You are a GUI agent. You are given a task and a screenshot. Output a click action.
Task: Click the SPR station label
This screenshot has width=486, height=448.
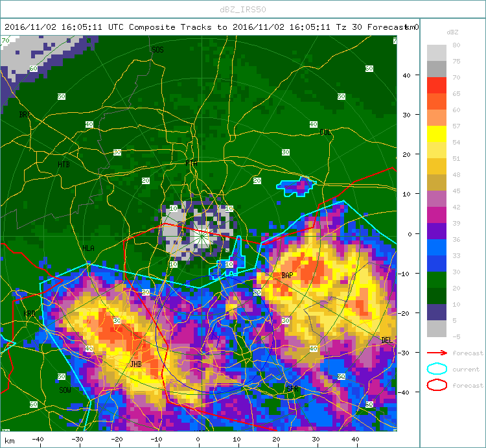(292, 388)
